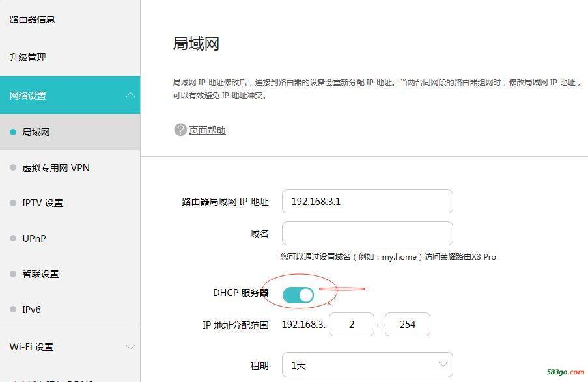
Task: Expand the Wi-Fi 设置 section
Action: click(x=70, y=347)
